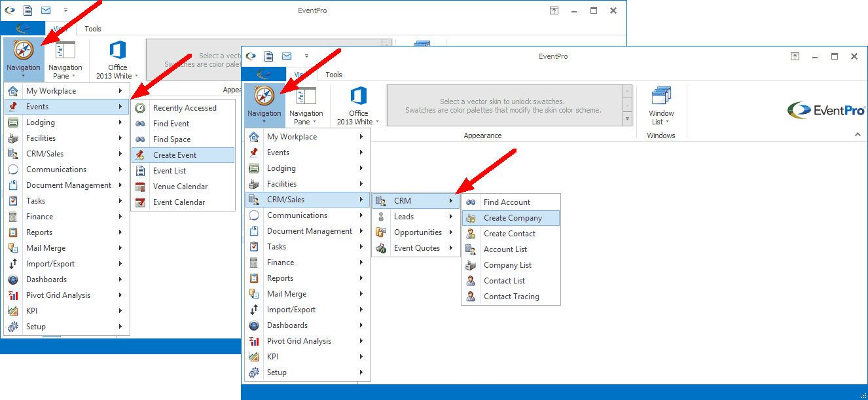Expand Import/Export in front window menu
The width and height of the screenshot is (868, 400).
point(307,310)
